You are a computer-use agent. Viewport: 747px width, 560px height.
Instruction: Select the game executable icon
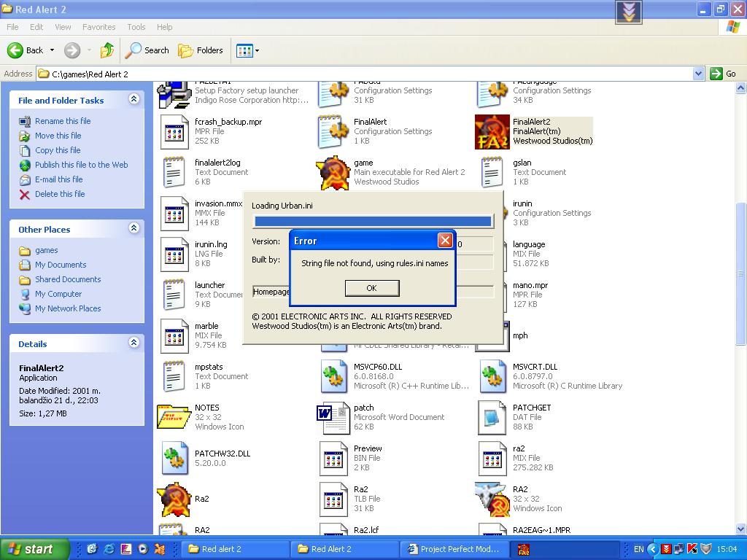tap(333, 172)
